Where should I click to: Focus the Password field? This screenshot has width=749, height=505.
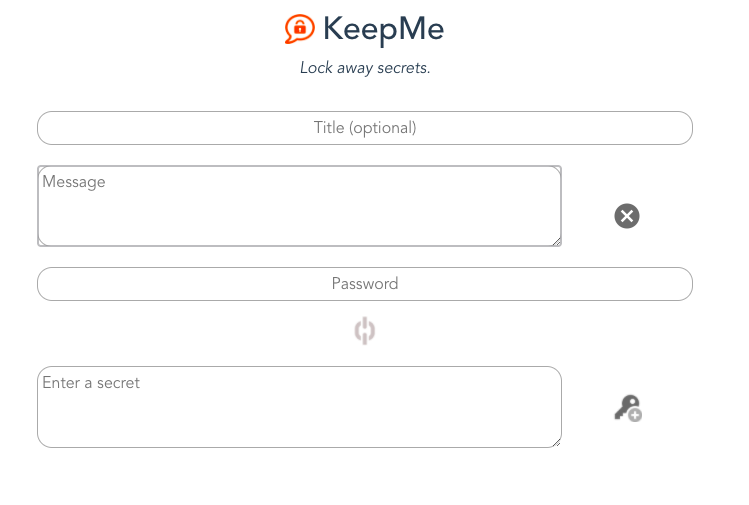pyautogui.click(x=365, y=284)
